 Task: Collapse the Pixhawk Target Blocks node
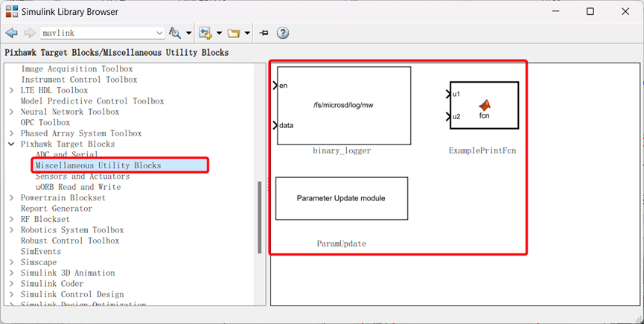coord(11,144)
